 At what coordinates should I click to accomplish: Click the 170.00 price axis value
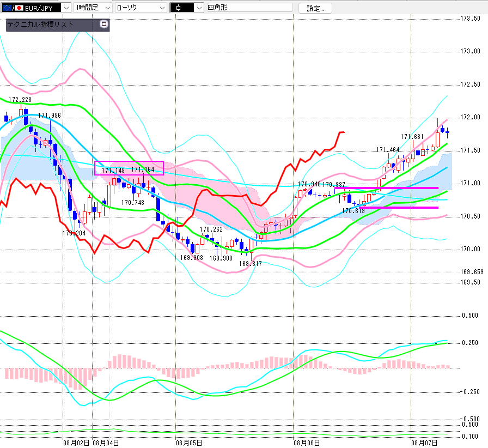471,249
